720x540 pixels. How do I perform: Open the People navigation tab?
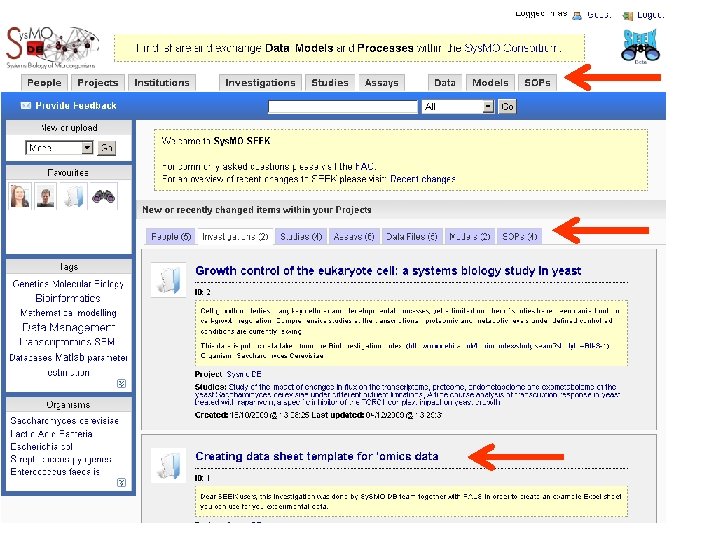pos(44,83)
